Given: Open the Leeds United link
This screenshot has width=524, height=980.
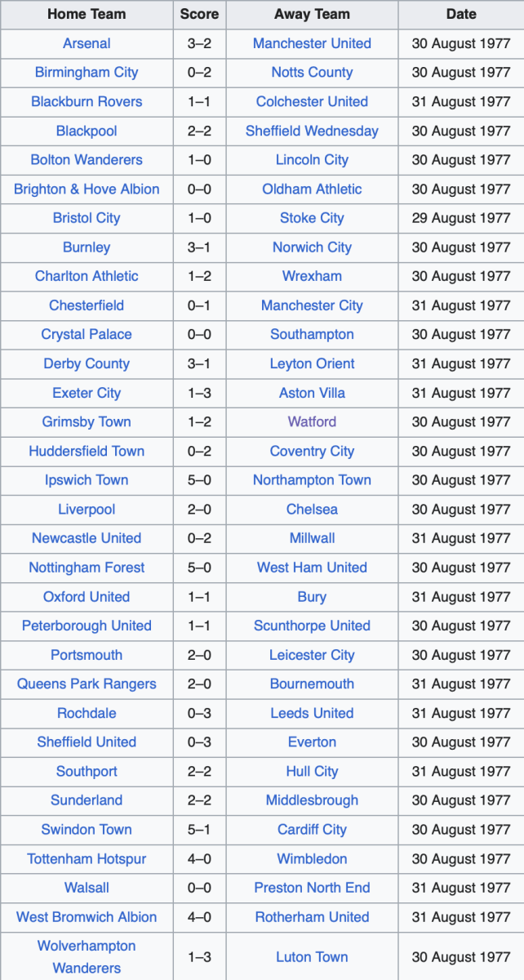Looking at the screenshot, I should [312, 713].
